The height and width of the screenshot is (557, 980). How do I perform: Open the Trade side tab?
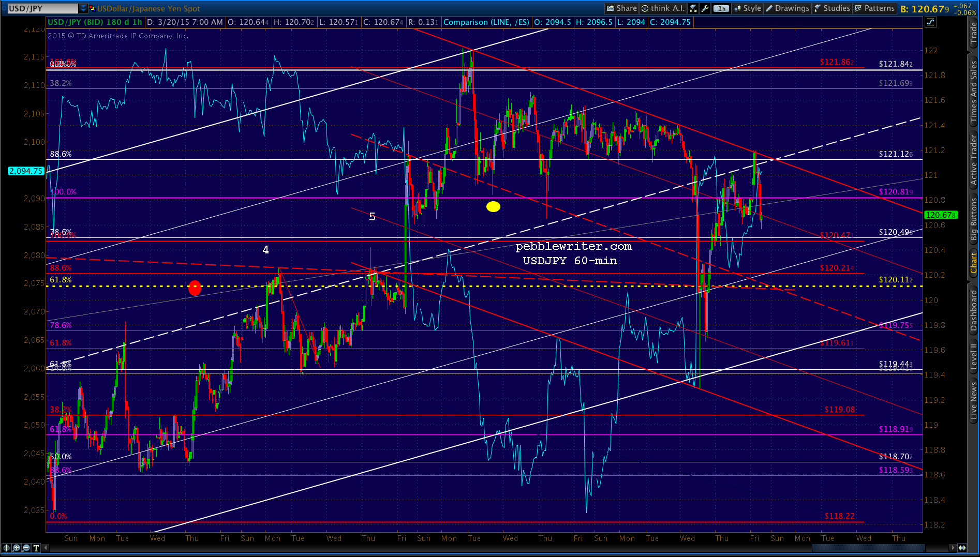[x=974, y=33]
